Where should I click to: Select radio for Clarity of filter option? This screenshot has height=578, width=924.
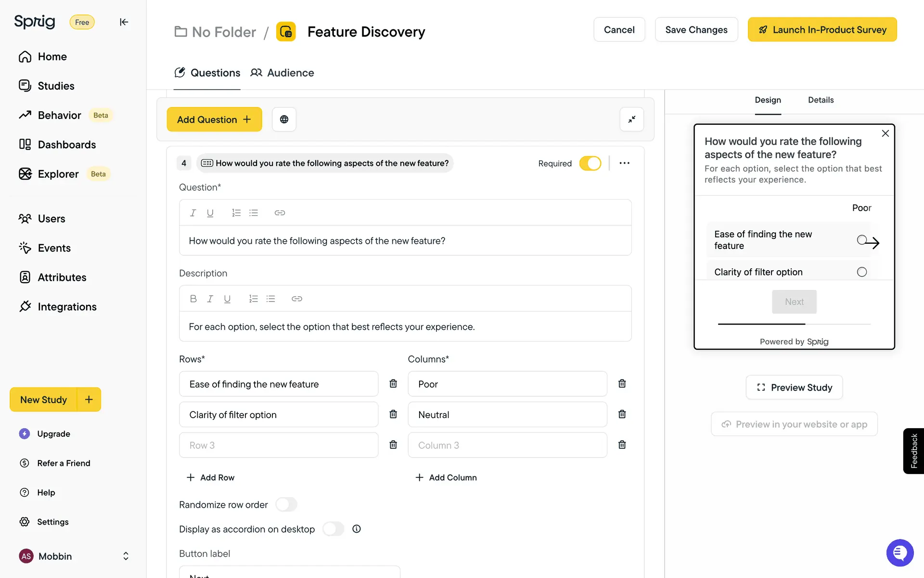[861, 272]
